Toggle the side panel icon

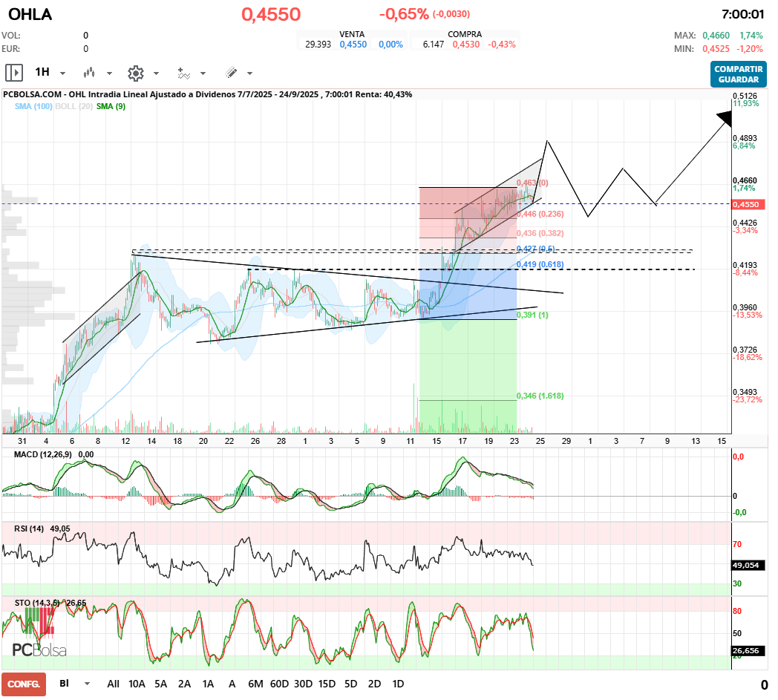pos(14,73)
